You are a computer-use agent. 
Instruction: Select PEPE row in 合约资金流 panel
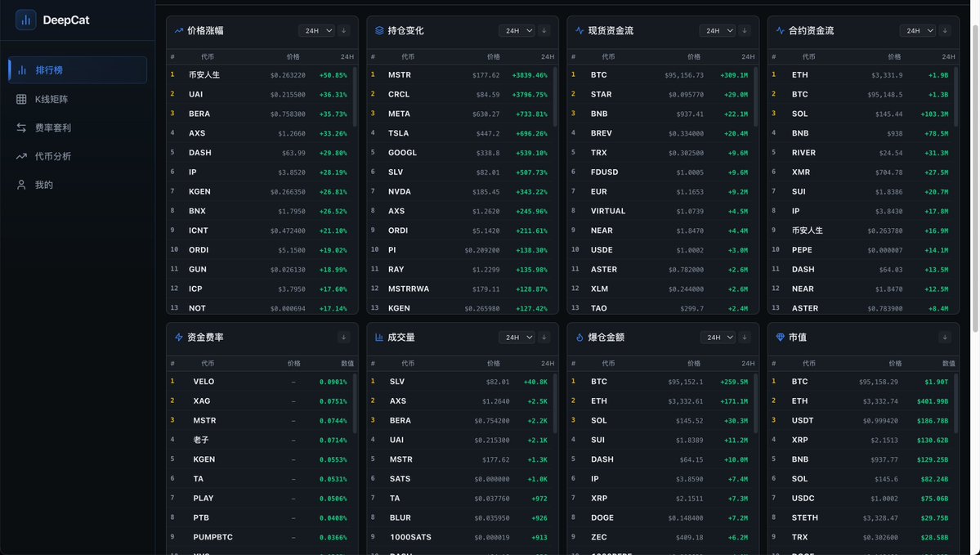861,250
